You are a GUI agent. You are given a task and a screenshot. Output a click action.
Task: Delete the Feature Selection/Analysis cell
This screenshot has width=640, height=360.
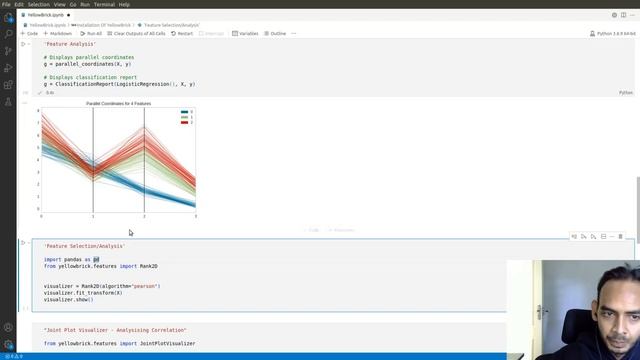[x=620, y=237]
